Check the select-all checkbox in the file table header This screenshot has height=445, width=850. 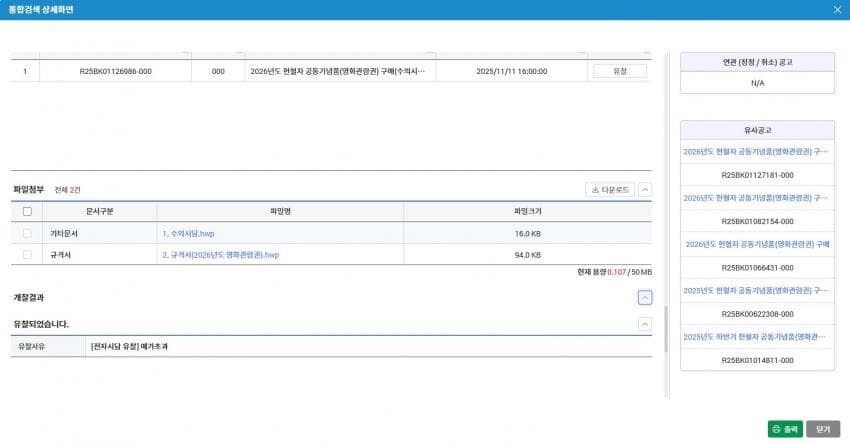click(x=27, y=211)
